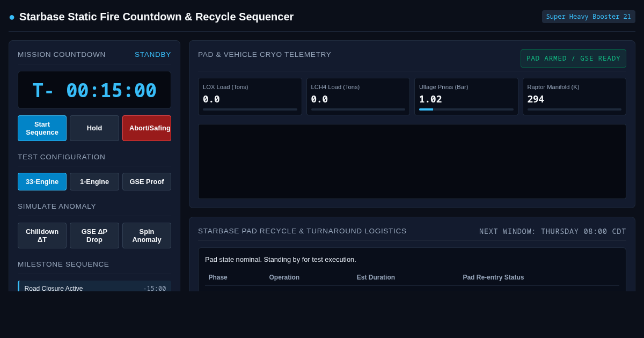
Task: Click the Start Sequence button
Action: 42,128
